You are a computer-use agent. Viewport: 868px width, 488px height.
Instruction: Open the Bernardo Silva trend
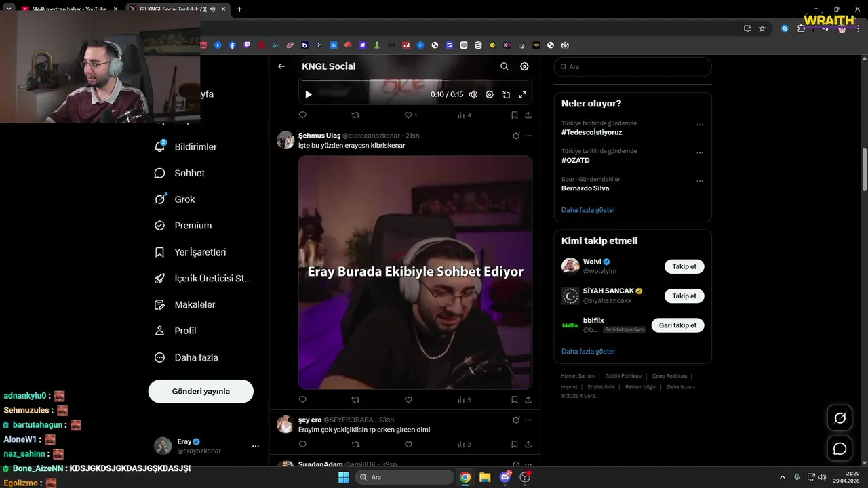pos(585,188)
